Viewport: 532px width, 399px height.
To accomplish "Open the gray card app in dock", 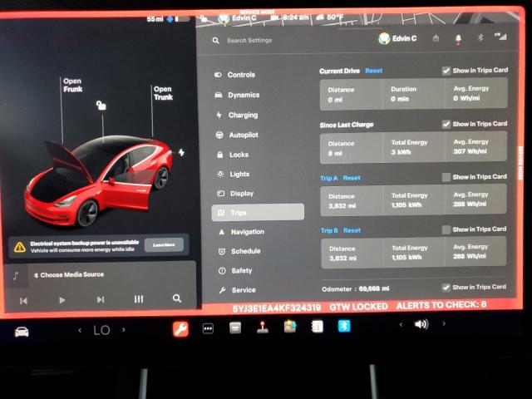I will [x=235, y=328].
